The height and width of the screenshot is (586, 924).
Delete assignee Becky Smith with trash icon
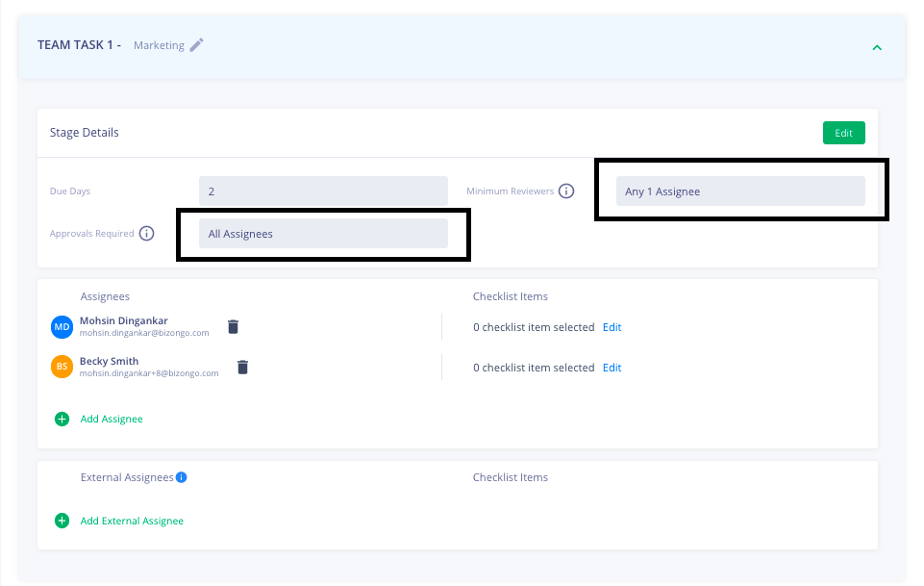[x=243, y=368]
